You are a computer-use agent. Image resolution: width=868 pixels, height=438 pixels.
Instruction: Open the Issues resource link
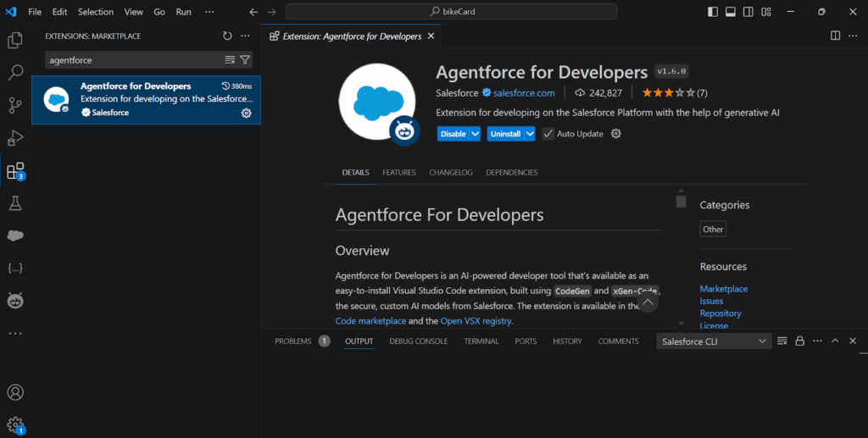pos(711,301)
